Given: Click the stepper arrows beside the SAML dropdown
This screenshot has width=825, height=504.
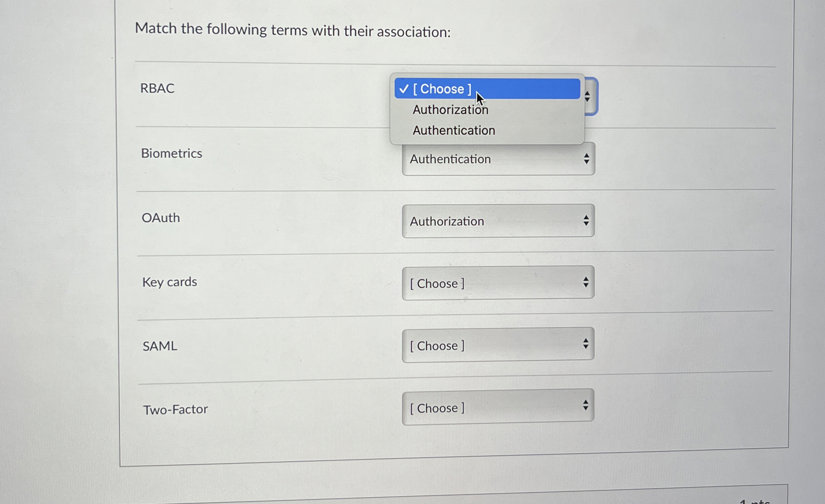Looking at the screenshot, I should tap(586, 344).
